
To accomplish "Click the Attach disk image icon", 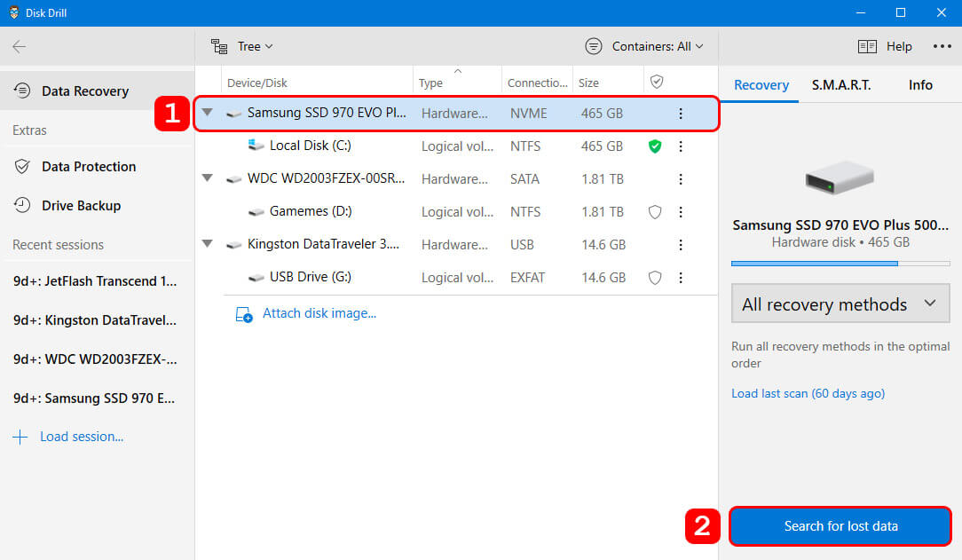I will (x=243, y=315).
